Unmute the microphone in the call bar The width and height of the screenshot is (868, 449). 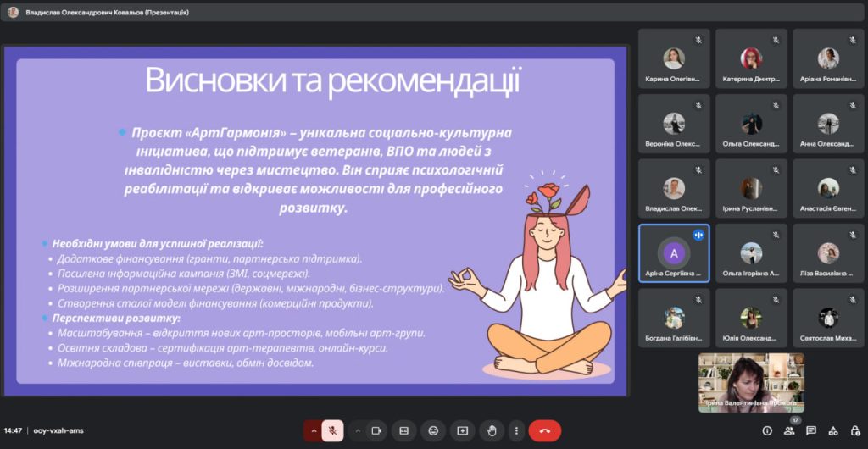tap(333, 430)
